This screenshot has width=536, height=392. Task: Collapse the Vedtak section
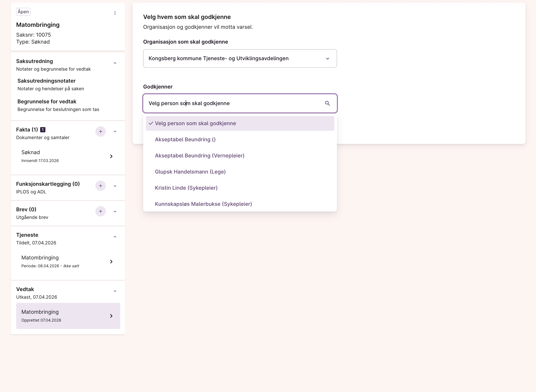coord(115,291)
